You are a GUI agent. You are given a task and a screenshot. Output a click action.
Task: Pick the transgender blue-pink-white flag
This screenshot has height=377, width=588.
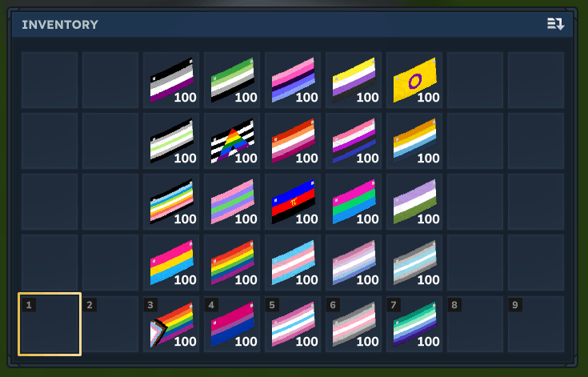[x=293, y=263]
